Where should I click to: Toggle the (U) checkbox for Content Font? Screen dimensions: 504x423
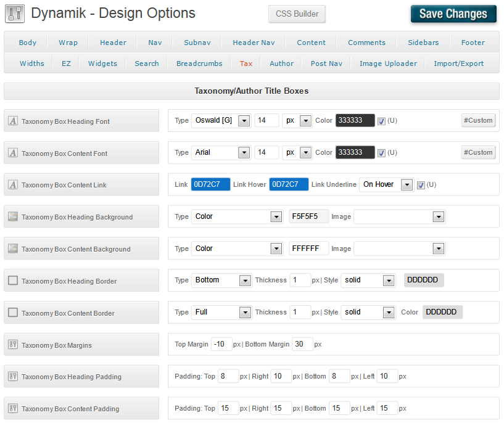pyautogui.click(x=381, y=153)
